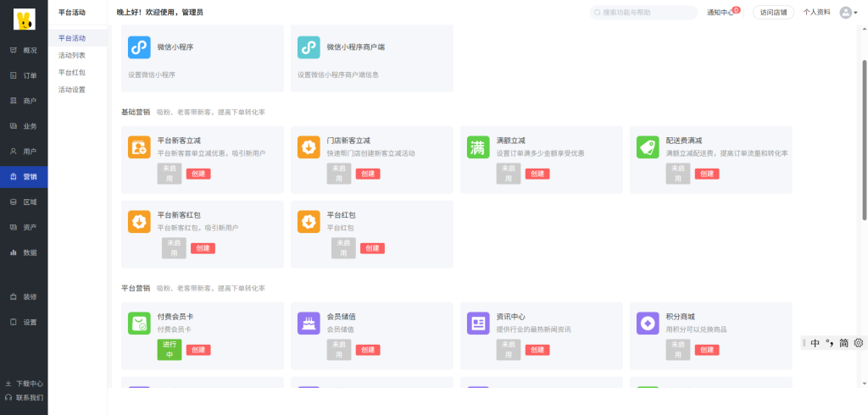The height and width of the screenshot is (415, 868).
Task: Create a 配送费满减 activity
Action: click(x=707, y=174)
